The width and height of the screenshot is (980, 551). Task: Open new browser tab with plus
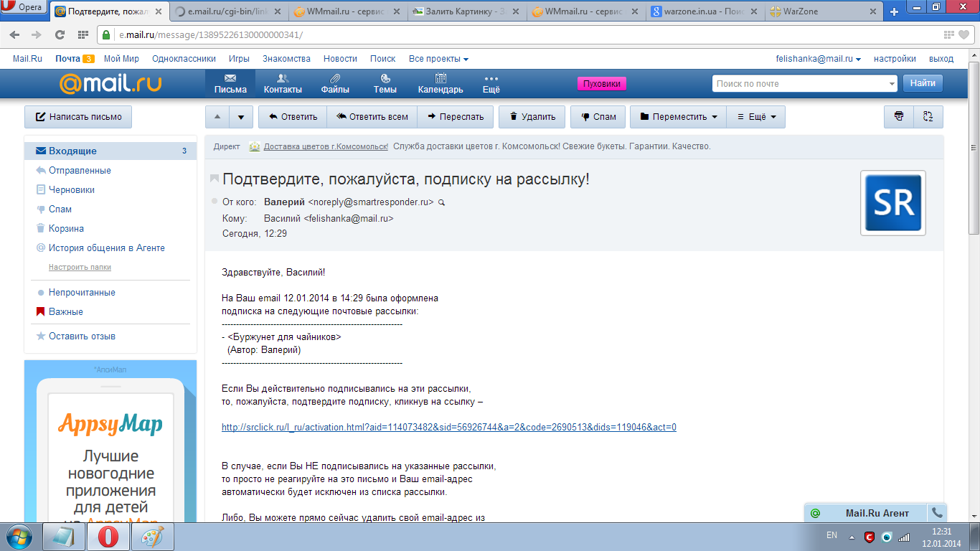[x=894, y=11]
